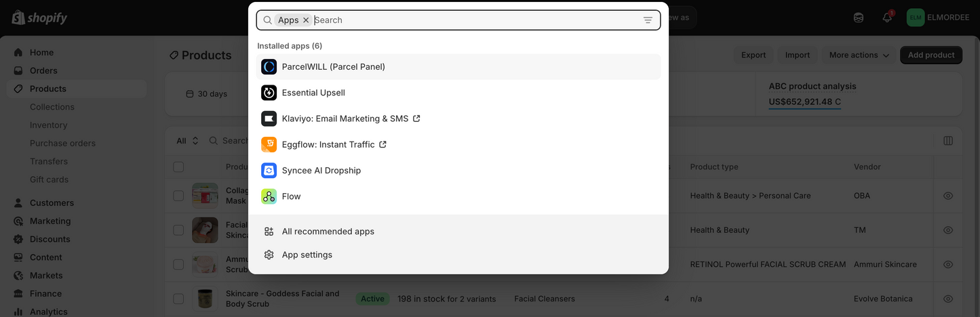This screenshot has height=317, width=980.
Task: Click the Syncee AI Dropship app icon
Action: (269, 170)
